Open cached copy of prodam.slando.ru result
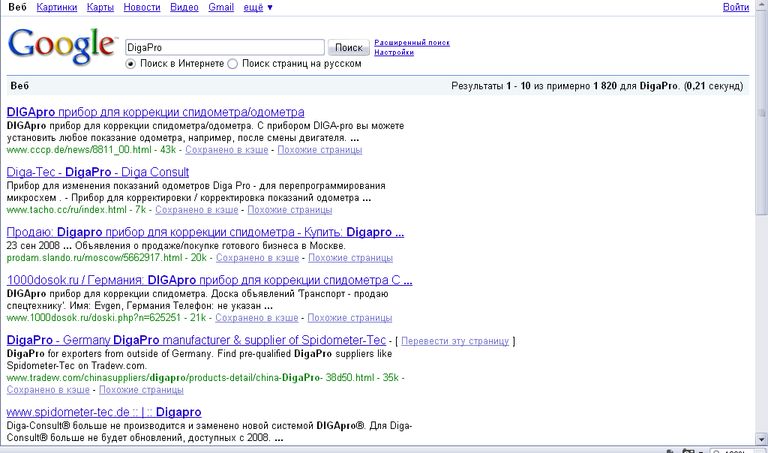This screenshot has width=768, height=453. click(258, 258)
